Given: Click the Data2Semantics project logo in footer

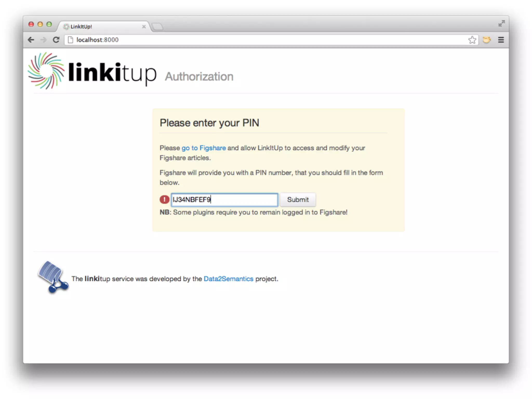Looking at the screenshot, I should tap(53, 277).
